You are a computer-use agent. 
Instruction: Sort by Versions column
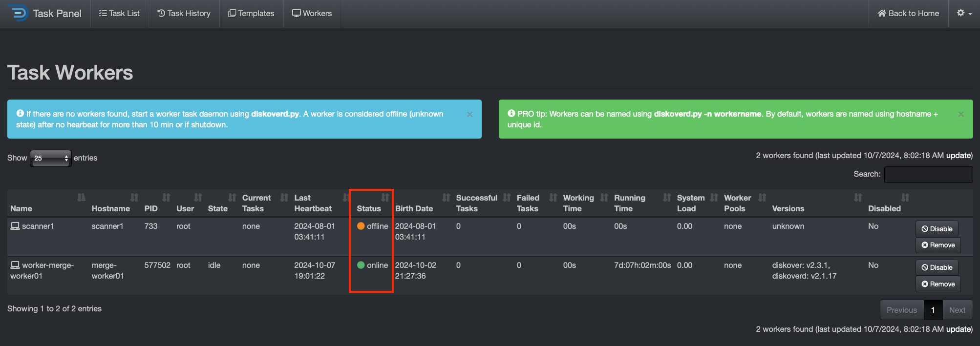click(x=817, y=203)
